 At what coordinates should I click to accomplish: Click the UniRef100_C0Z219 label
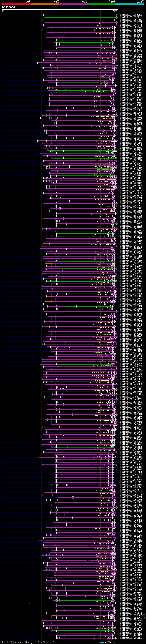[x=131, y=40]
